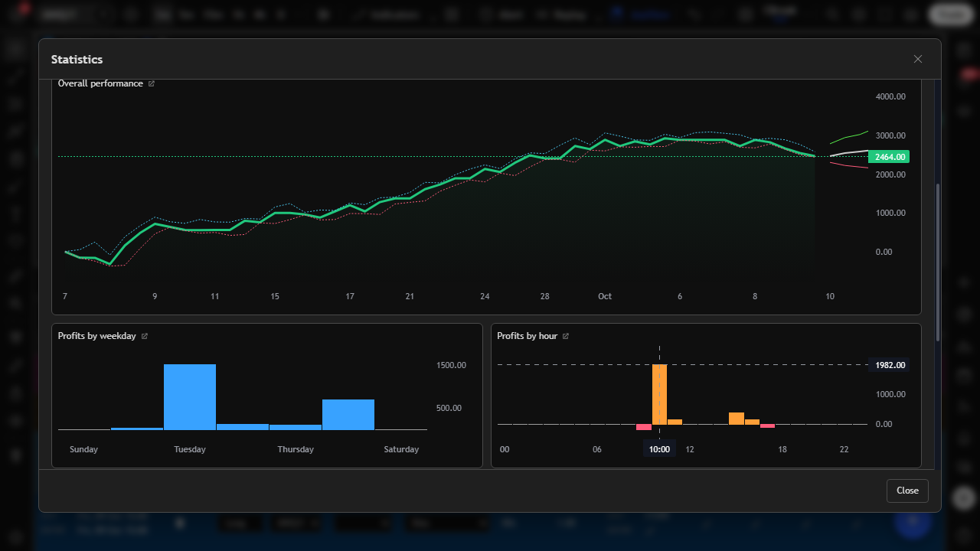Select the Tuesday bar in weekday profits

pos(190,396)
